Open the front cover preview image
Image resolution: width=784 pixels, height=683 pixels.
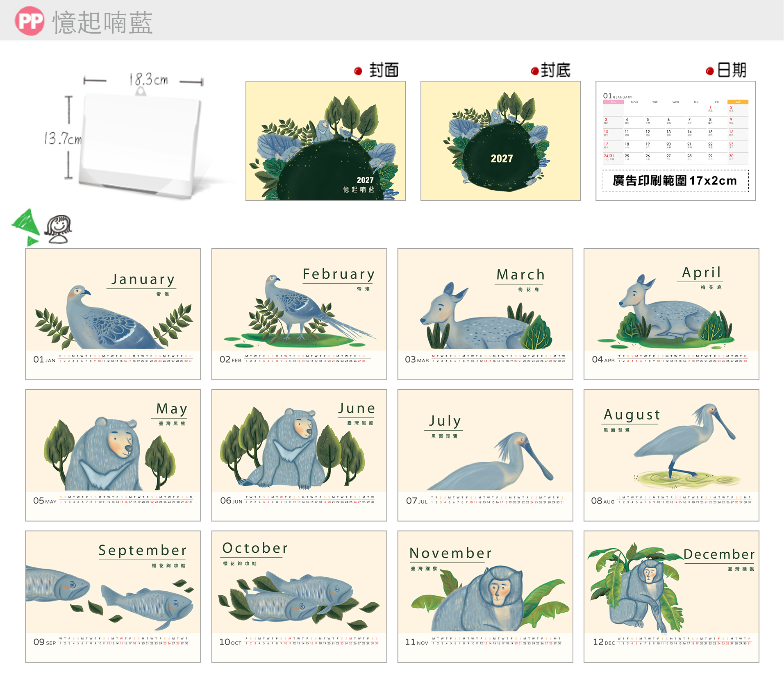click(326, 141)
